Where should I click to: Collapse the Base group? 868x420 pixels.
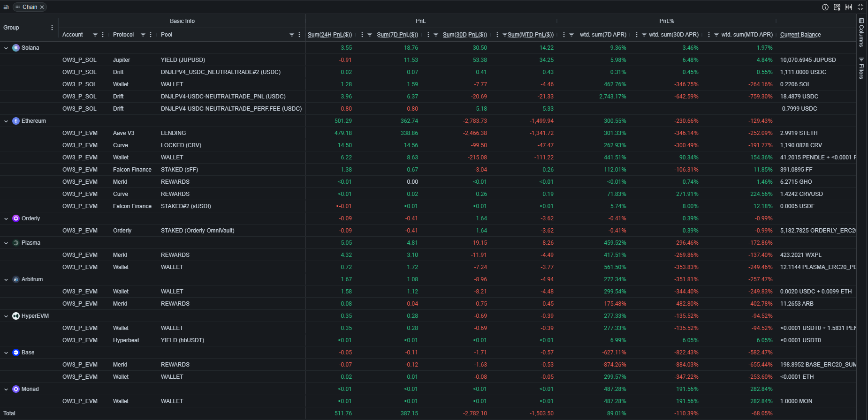[6, 352]
